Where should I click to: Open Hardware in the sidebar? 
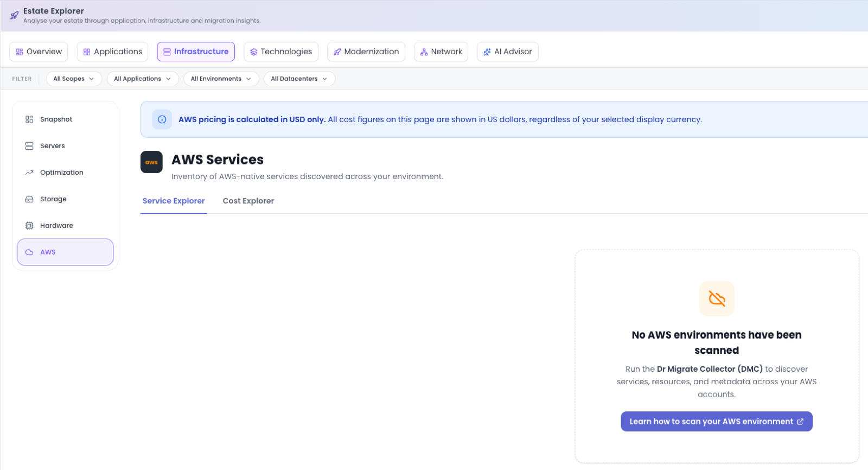click(65, 226)
